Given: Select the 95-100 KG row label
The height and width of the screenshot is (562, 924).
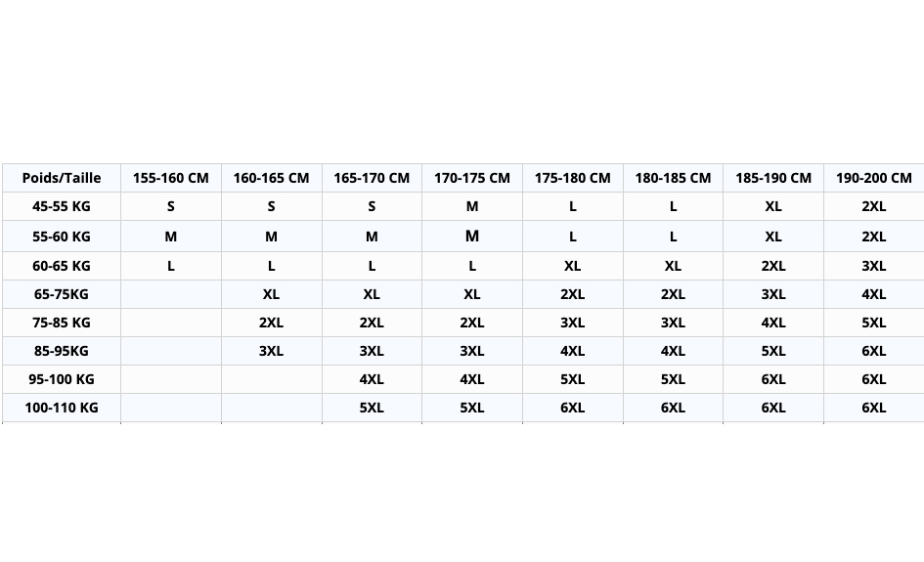Looking at the screenshot, I should tap(62, 379).
